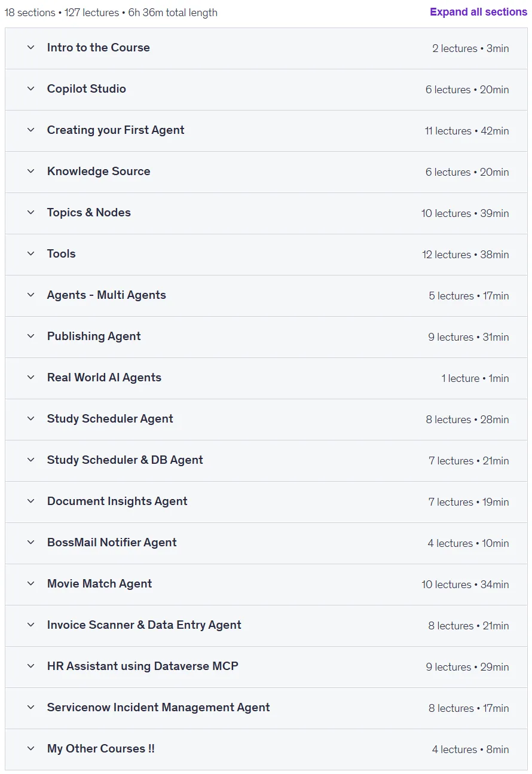
Task: Click chevron icon beside Copilot Studio
Action: pyautogui.click(x=31, y=88)
